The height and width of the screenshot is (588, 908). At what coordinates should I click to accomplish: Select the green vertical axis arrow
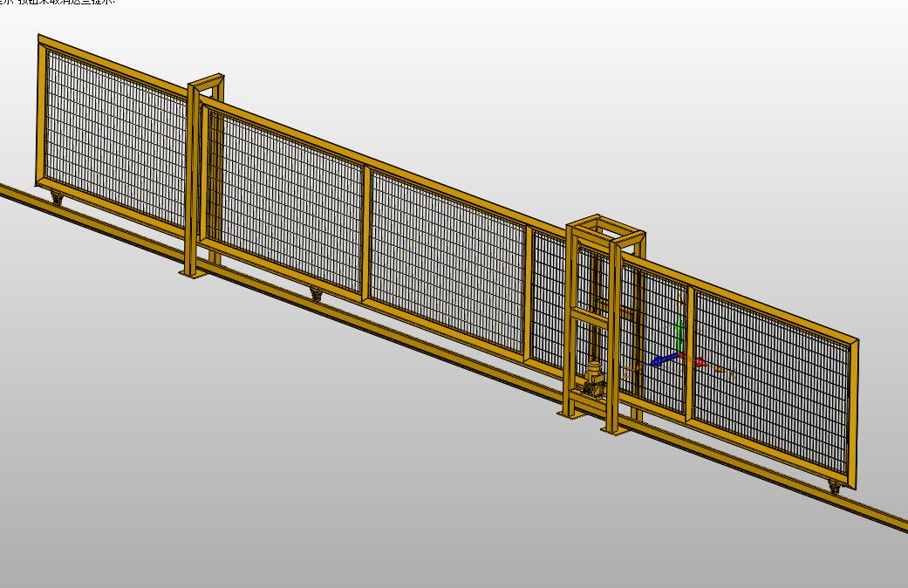click(679, 332)
